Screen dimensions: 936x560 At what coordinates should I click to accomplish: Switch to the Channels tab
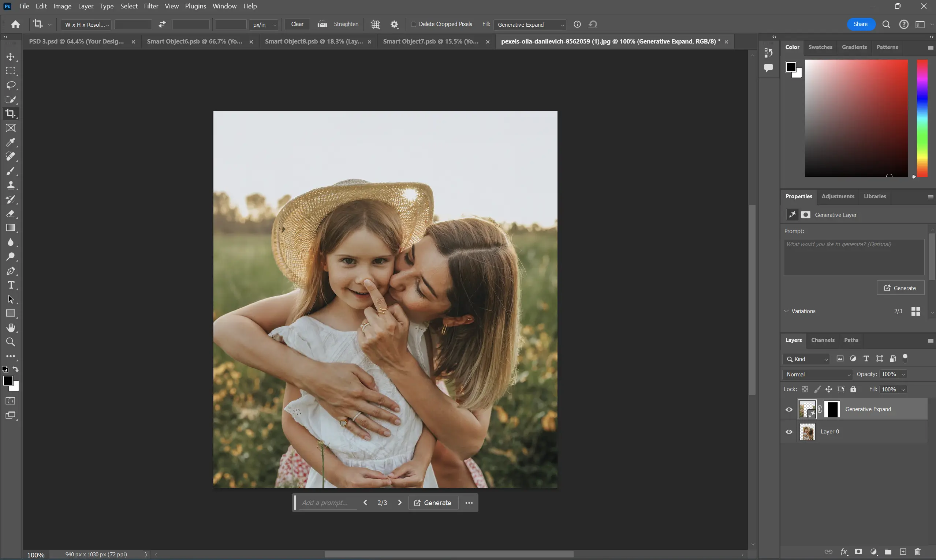823,340
